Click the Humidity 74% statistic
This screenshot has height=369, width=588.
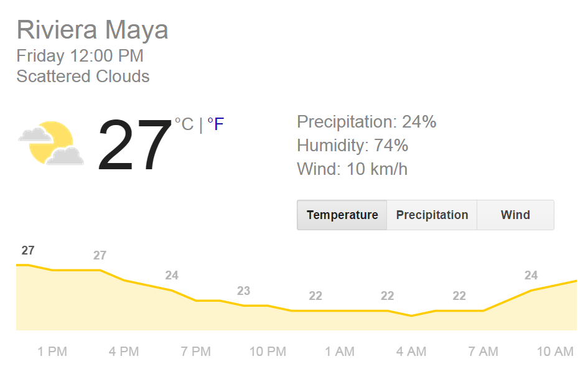(352, 146)
